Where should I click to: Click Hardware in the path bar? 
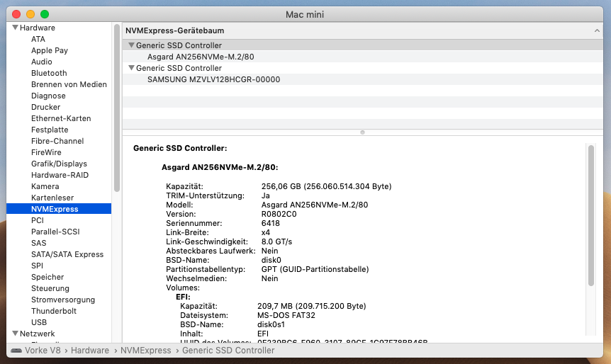[x=90, y=351]
